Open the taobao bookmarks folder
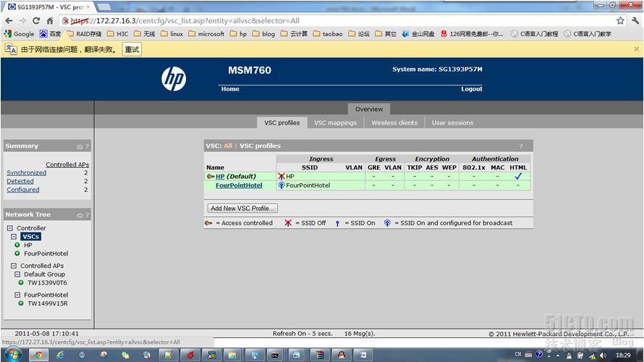Image resolution: width=644 pixels, height=362 pixels. click(x=328, y=34)
